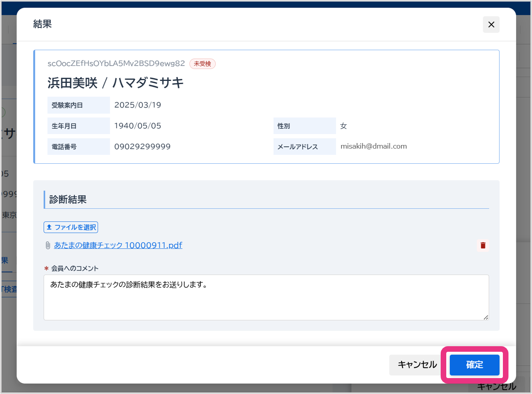
Task: Click the member ID scOocZEfHsOYbLA5Mv2BSD9ewg82
Action: (116, 63)
